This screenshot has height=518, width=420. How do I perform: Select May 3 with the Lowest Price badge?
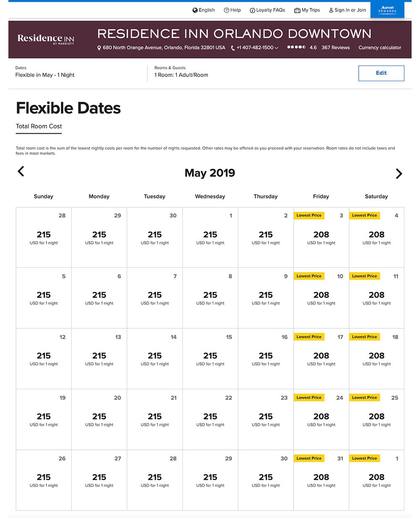[x=321, y=235]
